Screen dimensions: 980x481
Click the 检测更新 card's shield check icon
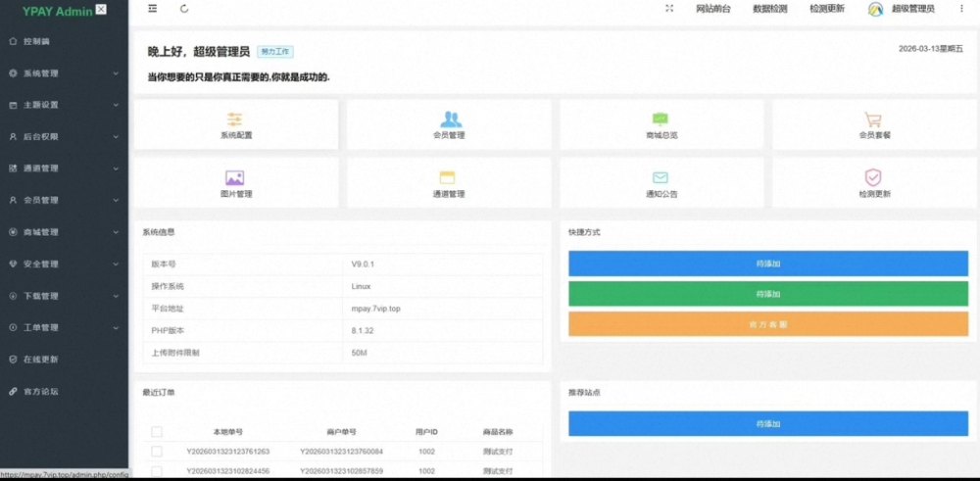point(873,178)
